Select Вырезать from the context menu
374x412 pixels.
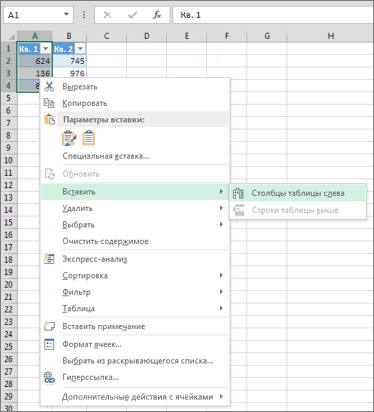pyautogui.click(x=135, y=87)
